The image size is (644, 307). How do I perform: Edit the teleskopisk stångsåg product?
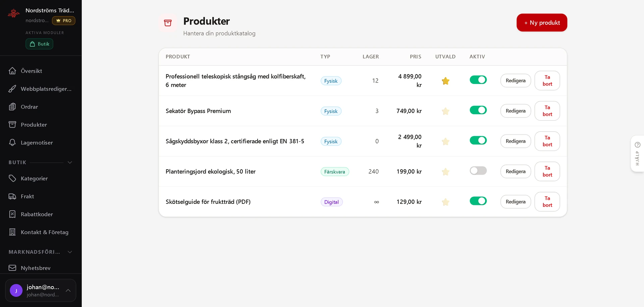pos(516,81)
